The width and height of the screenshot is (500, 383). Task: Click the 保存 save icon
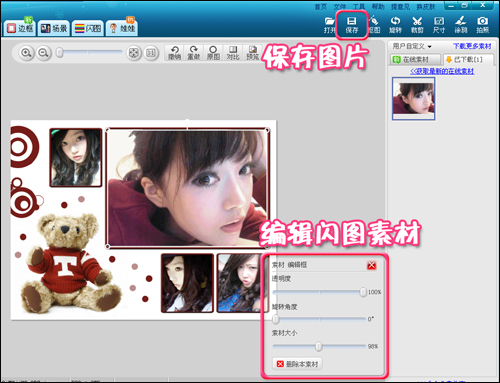pos(351,25)
